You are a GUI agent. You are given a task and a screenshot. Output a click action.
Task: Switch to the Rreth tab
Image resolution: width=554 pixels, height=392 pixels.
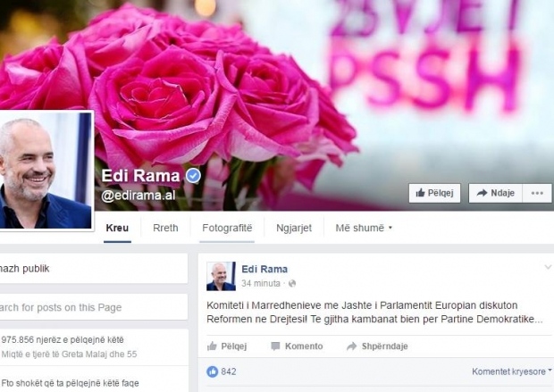point(165,228)
